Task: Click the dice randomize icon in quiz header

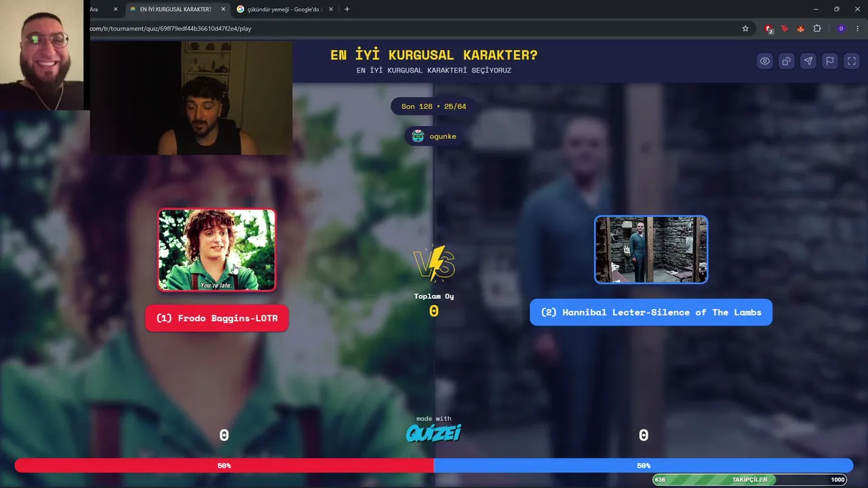Action: (787, 61)
